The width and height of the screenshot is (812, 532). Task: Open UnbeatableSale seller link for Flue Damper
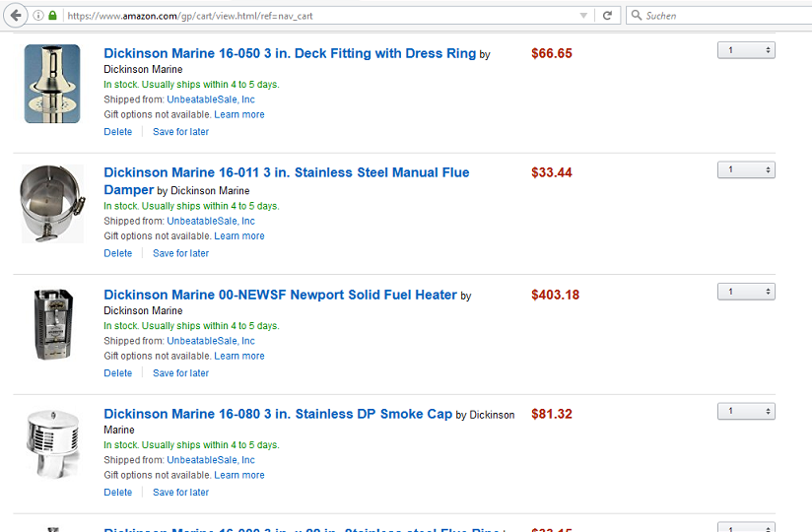(211, 221)
